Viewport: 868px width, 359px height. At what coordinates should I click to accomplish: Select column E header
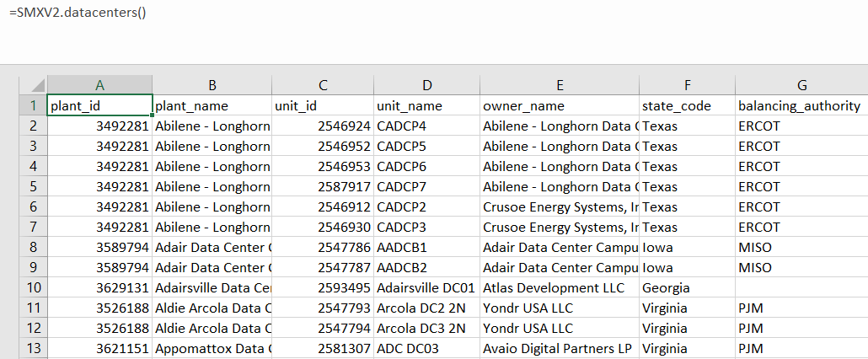point(560,85)
